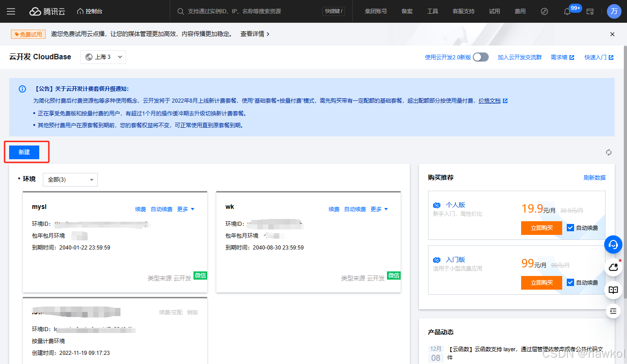The height and width of the screenshot is (364, 627).
Task: Click the 个人版 plan logo icon
Action: tap(437, 205)
